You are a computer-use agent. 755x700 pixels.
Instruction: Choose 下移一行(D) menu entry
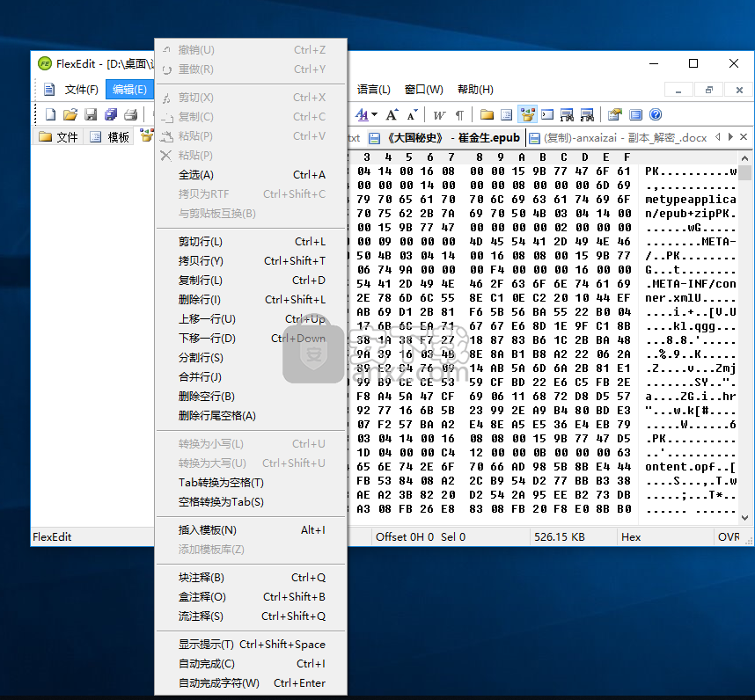coord(251,339)
